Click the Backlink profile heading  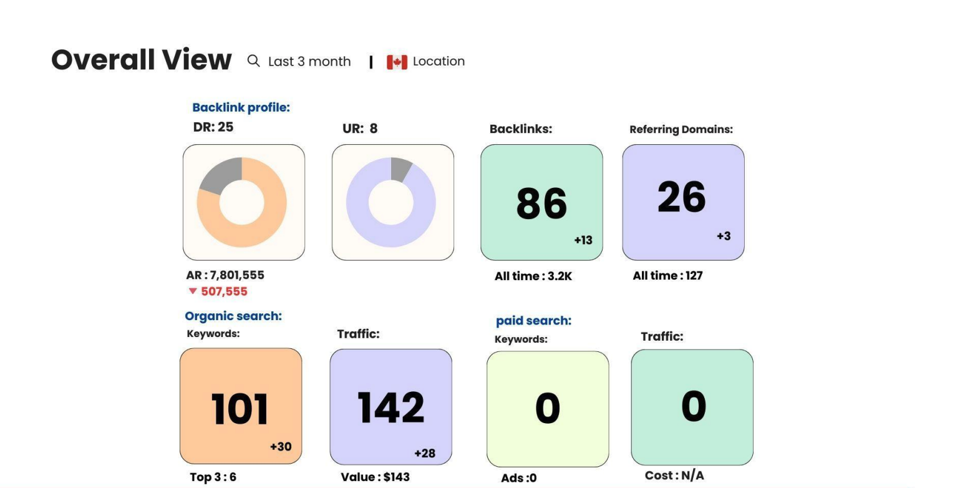click(241, 107)
